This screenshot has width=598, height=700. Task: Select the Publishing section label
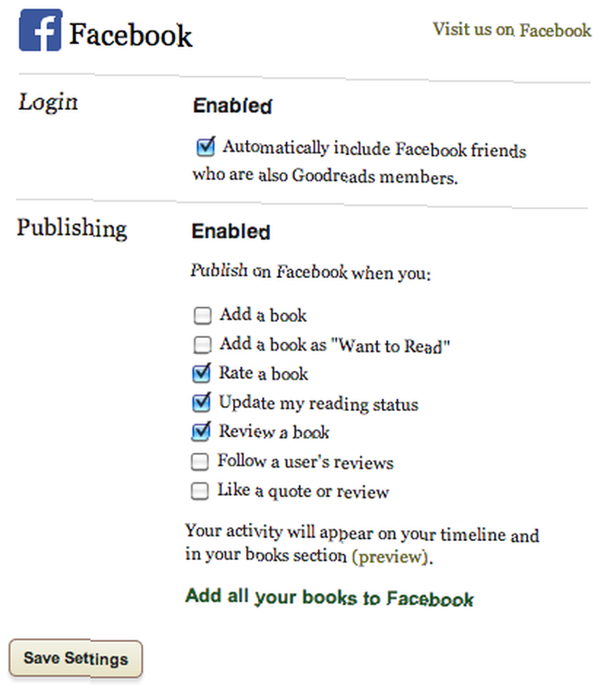[x=72, y=228]
